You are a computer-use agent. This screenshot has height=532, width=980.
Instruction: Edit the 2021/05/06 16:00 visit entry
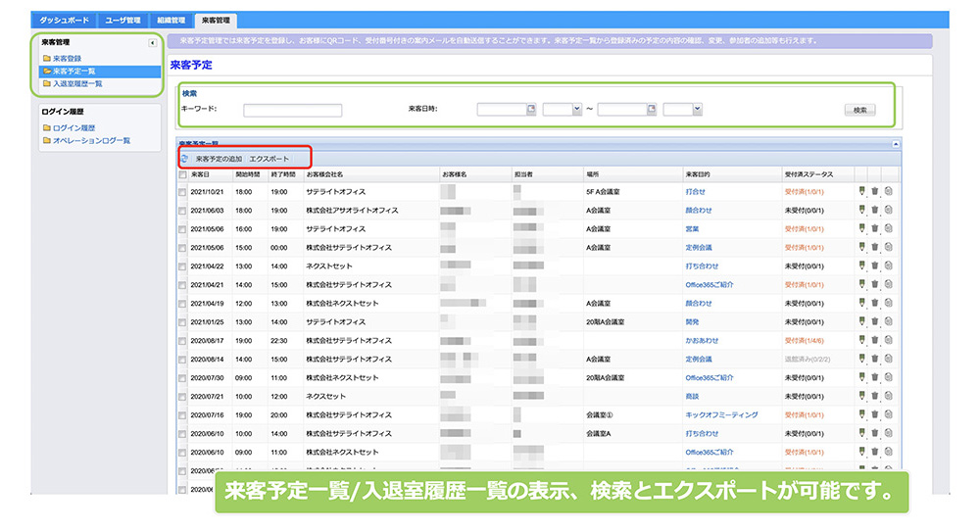pyautogui.click(x=861, y=229)
